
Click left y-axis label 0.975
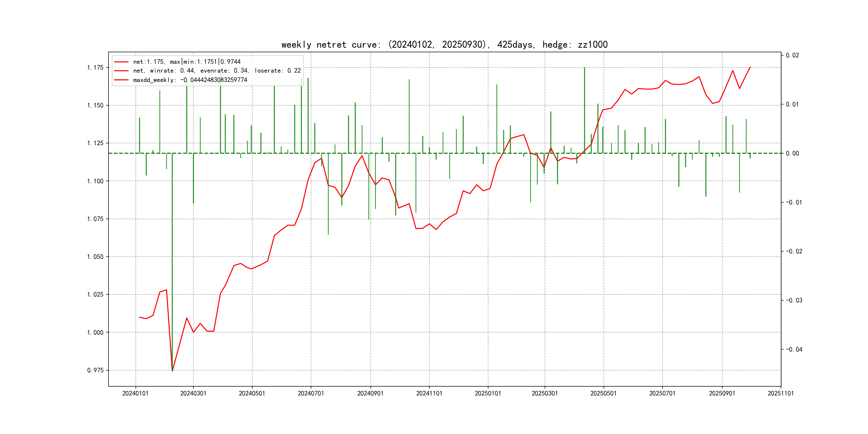click(x=95, y=370)
